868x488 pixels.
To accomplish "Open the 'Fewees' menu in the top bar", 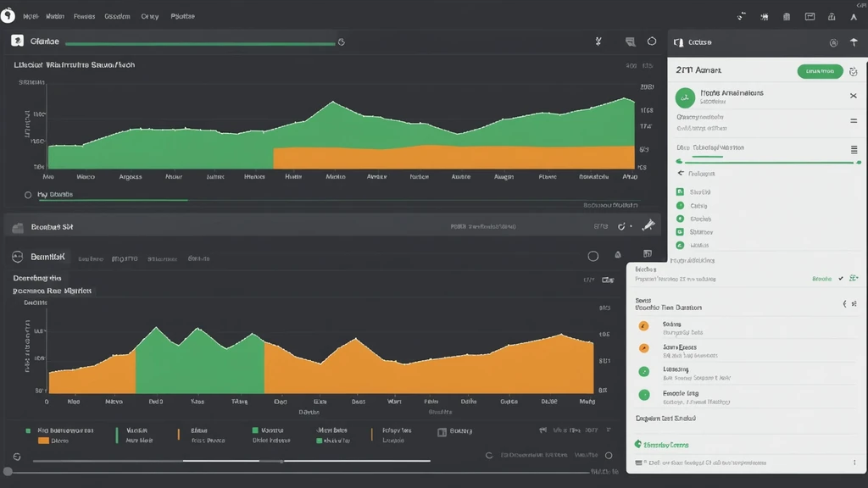I will pos(84,17).
